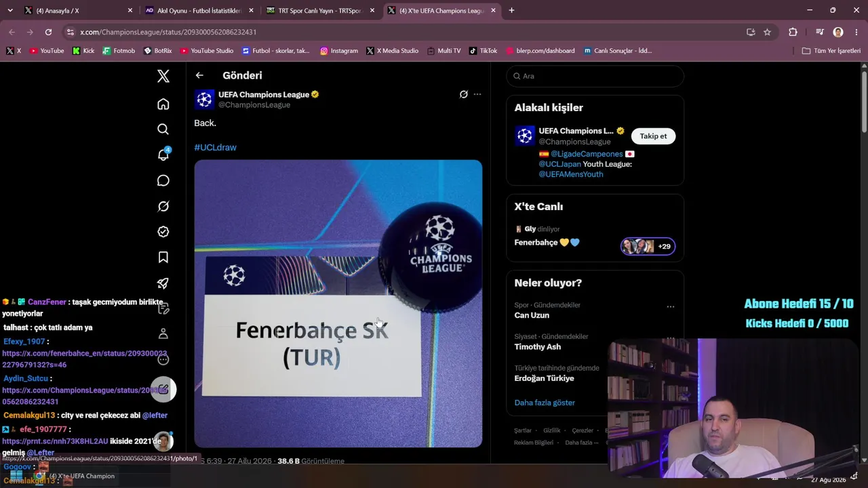Go to the X Home feed icon
Screen dimensions: 868x488
[163, 104]
